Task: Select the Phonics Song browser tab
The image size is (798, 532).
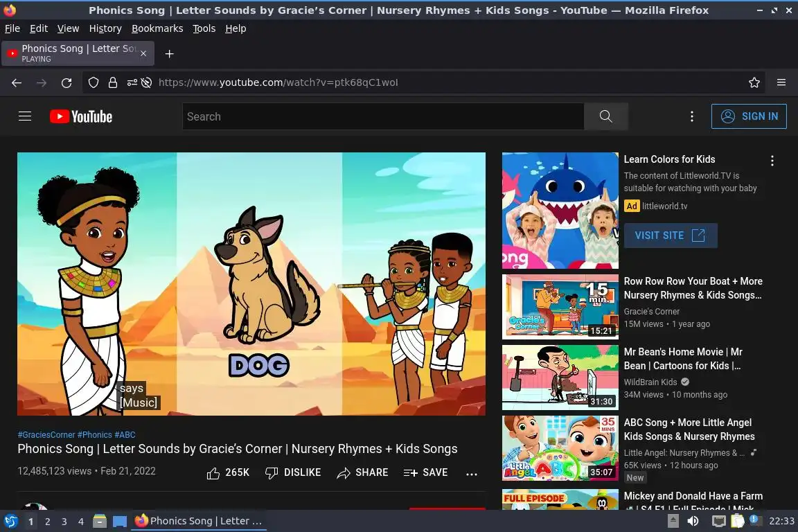Action: (x=78, y=53)
